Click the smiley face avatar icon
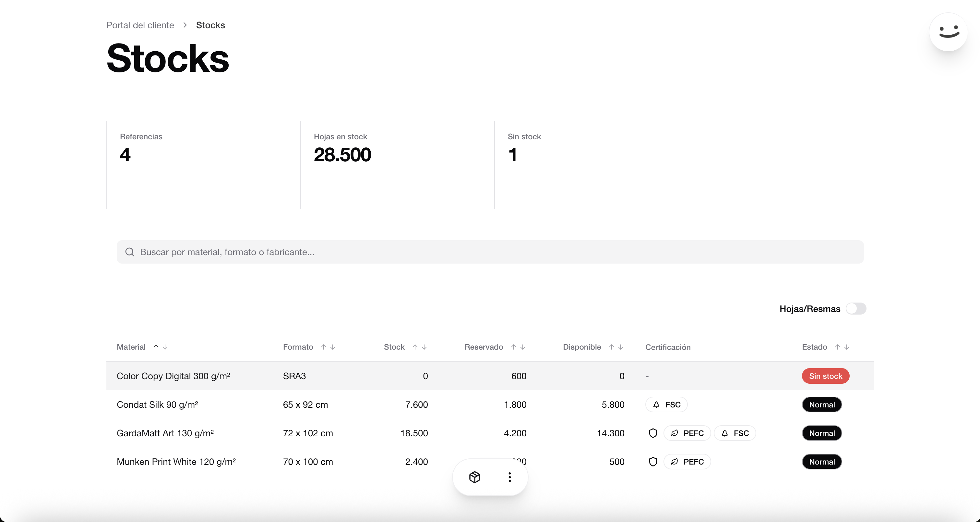The height and width of the screenshot is (522, 980). pos(948,32)
